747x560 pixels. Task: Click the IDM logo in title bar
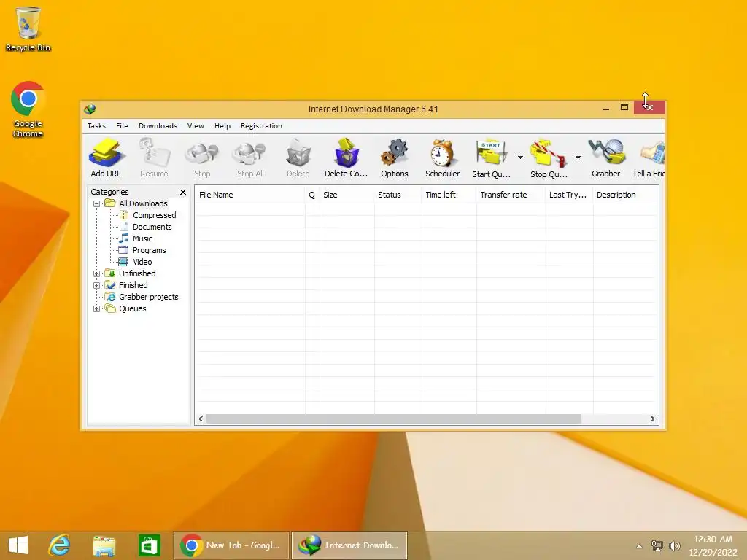[90, 109]
